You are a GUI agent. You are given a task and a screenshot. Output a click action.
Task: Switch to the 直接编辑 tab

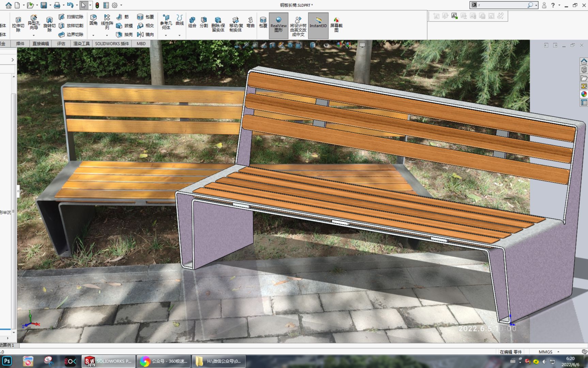(x=41, y=44)
